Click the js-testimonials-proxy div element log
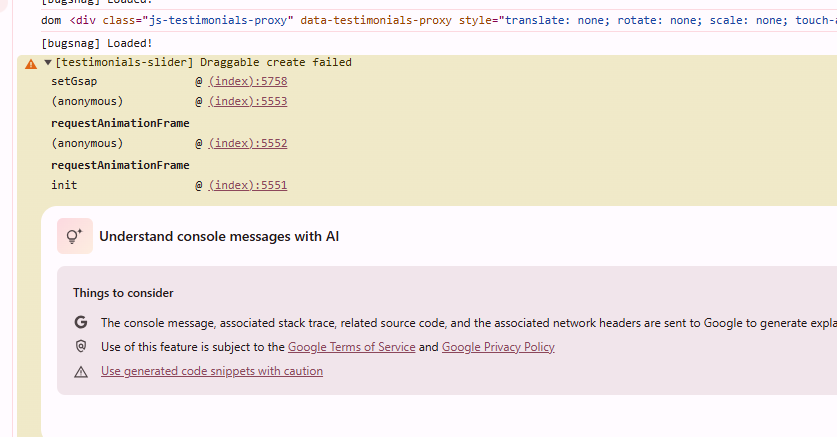837x437 pixels. (x=439, y=20)
